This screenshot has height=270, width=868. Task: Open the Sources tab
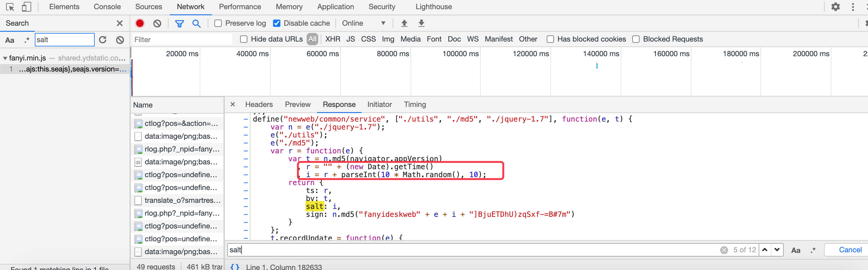click(149, 7)
